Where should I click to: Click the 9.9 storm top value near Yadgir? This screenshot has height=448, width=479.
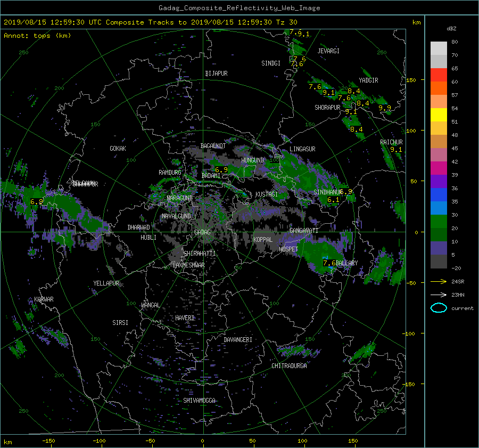(x=385, y=108)
